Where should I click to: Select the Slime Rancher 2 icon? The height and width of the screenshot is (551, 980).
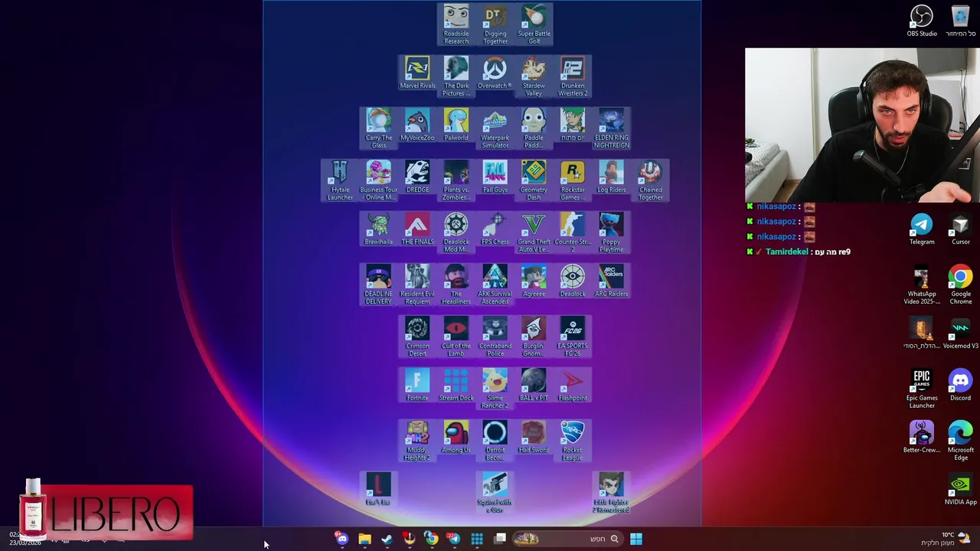coord(495,389)
